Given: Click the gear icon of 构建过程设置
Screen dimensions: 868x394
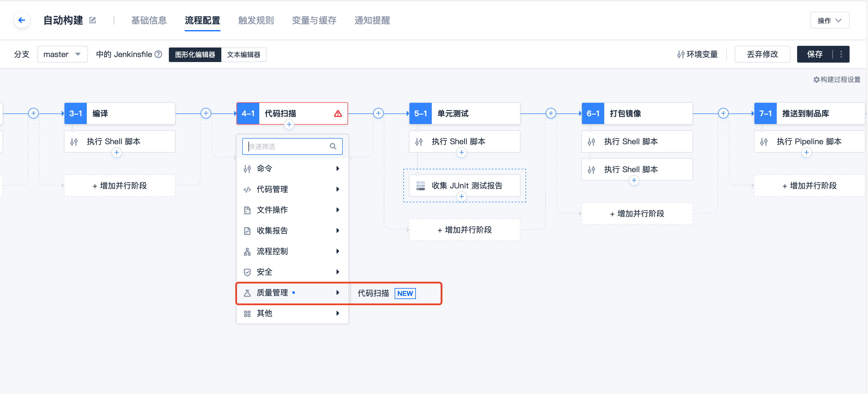Looking at the screenshot, I should (x=816, y=80).
